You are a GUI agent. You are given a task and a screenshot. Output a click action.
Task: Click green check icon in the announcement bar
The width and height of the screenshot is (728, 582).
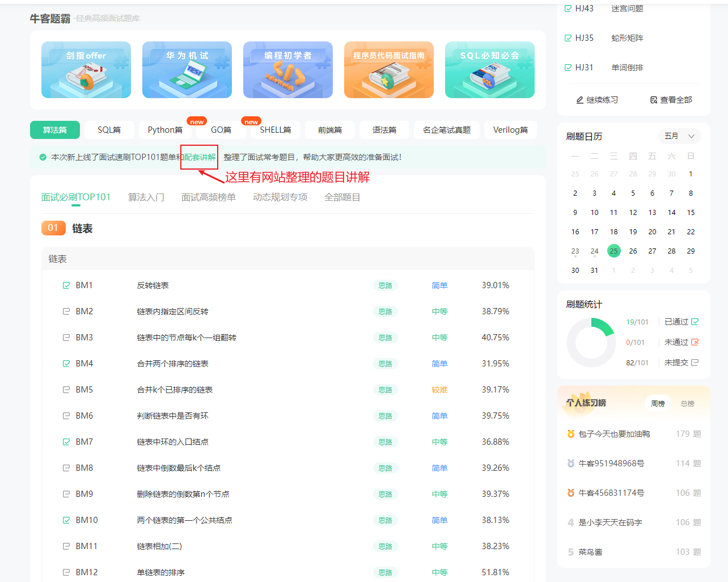click(43, 157)
